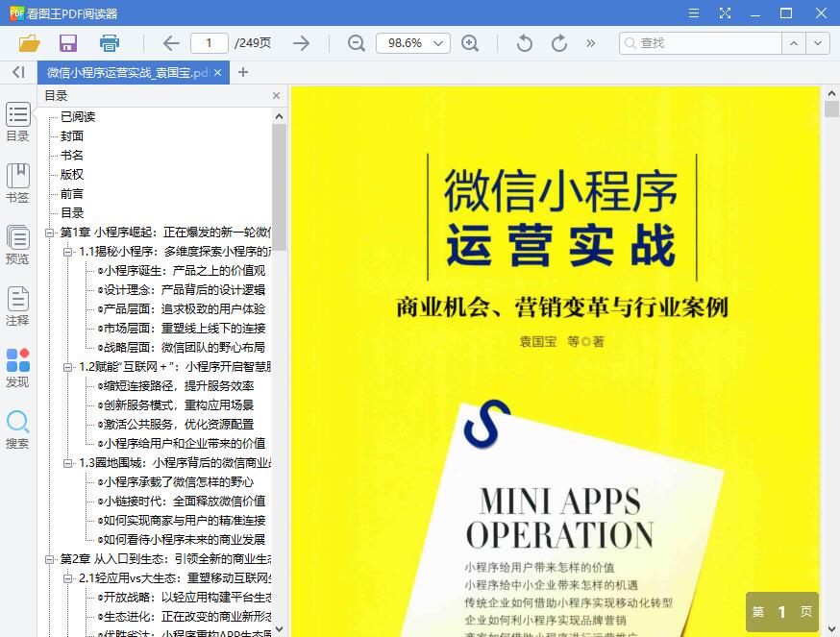The width and height of the screenshot is (840, 637).
Task: Open 小程序承载了微信怎样的野心 entry
Action: point(176,482)
